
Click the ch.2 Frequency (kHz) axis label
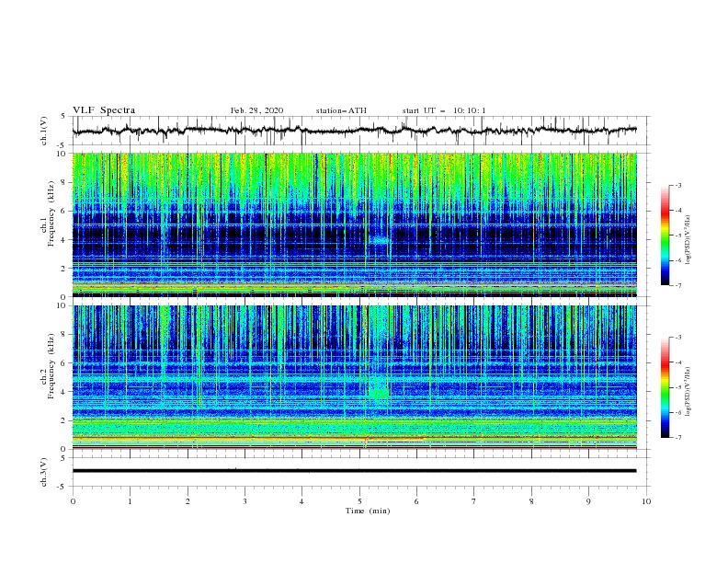coord(47,366)
